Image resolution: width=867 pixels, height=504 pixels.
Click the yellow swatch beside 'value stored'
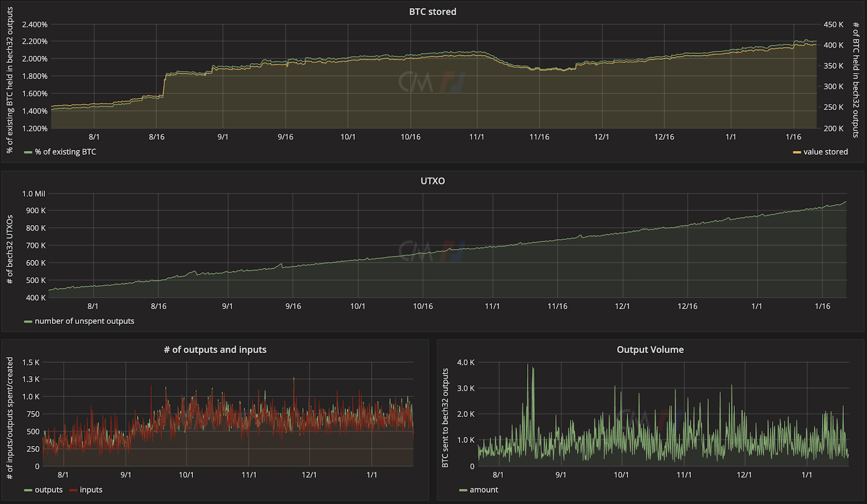[x=797, y=153]
